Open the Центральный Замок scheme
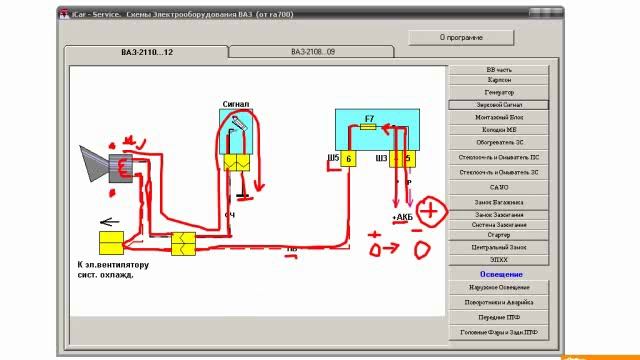 coord(499,247)
